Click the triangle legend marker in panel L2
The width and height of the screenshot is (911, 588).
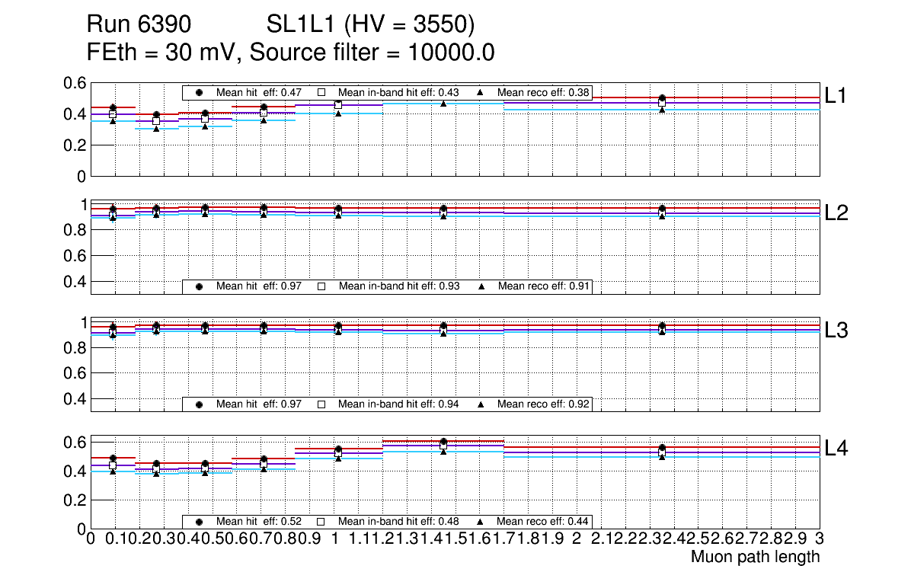(x=481, y=286)
